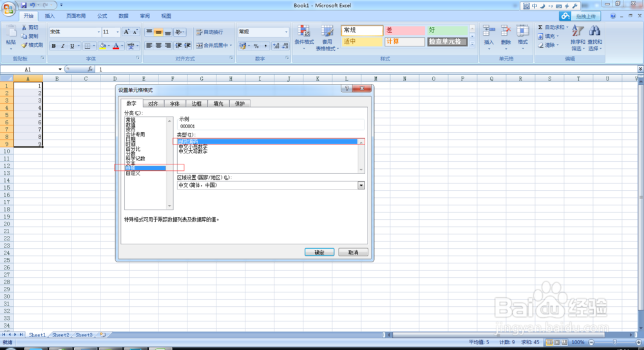Apply the 好 (Good) green cell style

[x=448, y=30]
